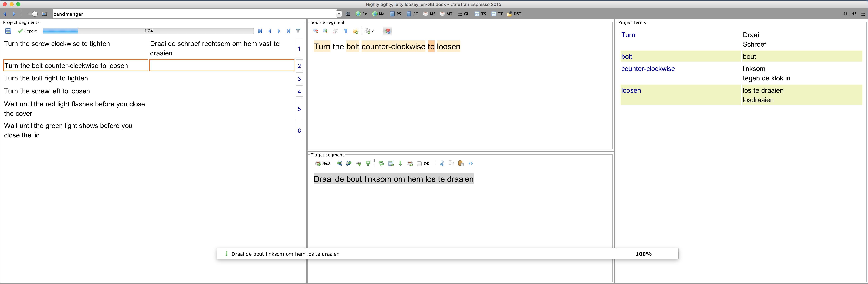
Task: Click the Export button
Action: (x=28, y=31)
